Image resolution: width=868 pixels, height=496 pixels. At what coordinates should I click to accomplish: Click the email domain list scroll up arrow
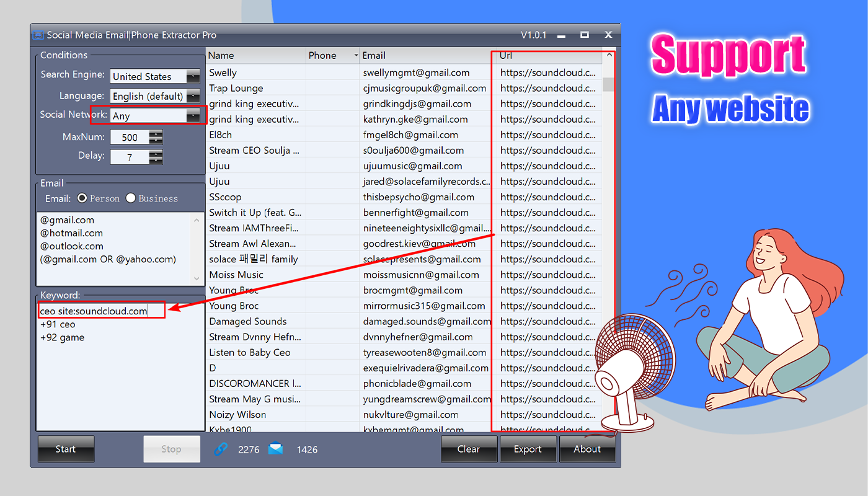[x=197, y=220]
